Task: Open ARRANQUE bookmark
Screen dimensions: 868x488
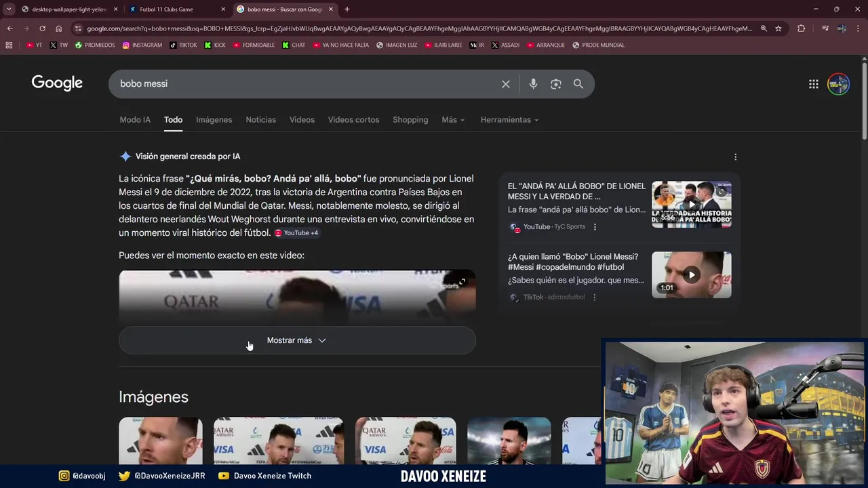Action: tap(546, 45)
